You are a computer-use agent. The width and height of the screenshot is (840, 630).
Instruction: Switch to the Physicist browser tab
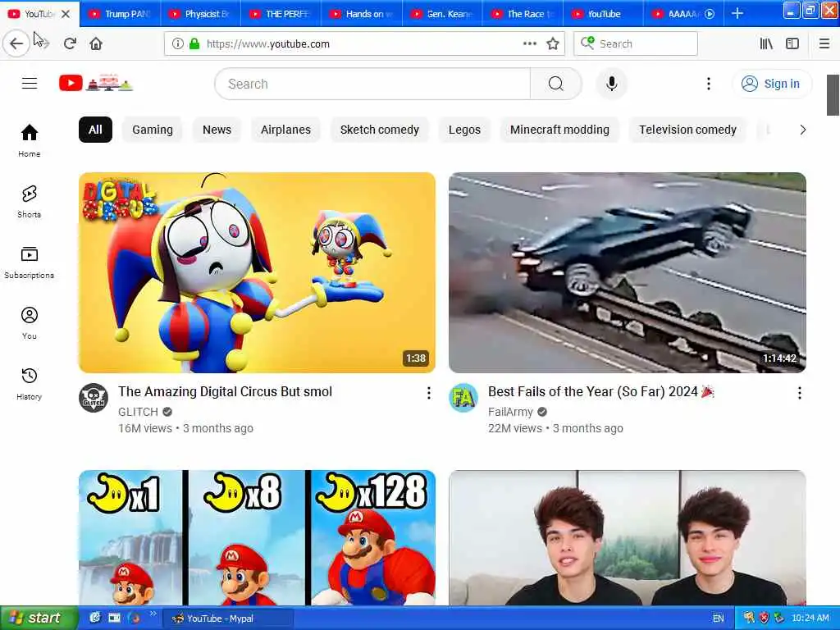[200, 14]
